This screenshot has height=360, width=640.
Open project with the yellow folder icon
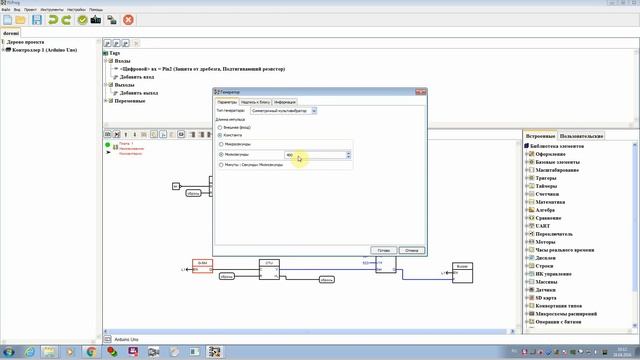(20, 20)
